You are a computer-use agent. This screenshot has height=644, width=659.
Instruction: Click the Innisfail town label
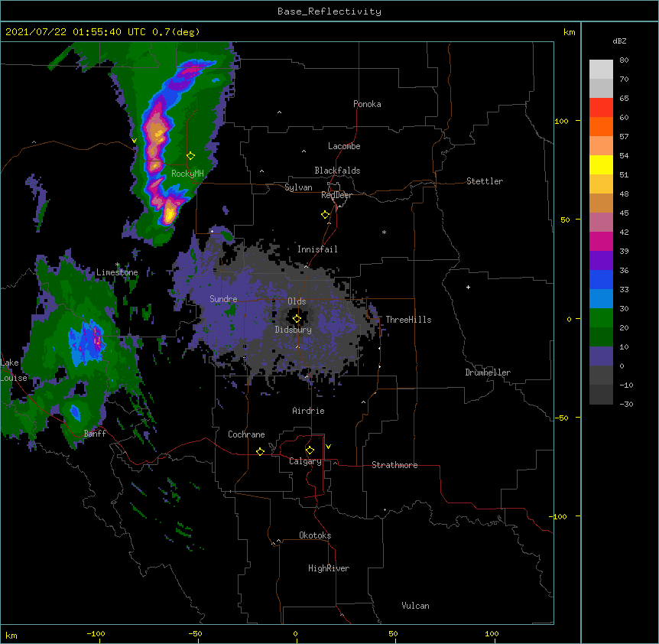pyautogui.click(x=317, y=249)
